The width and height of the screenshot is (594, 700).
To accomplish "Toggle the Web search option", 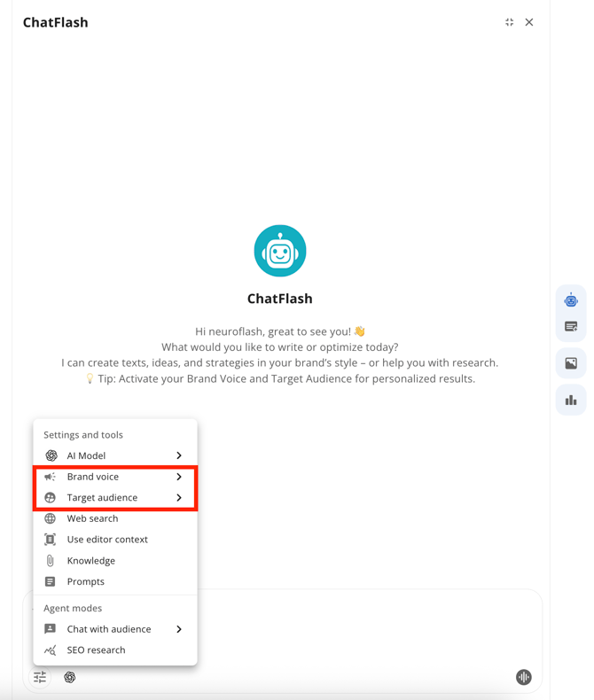I will pos(92,518).
